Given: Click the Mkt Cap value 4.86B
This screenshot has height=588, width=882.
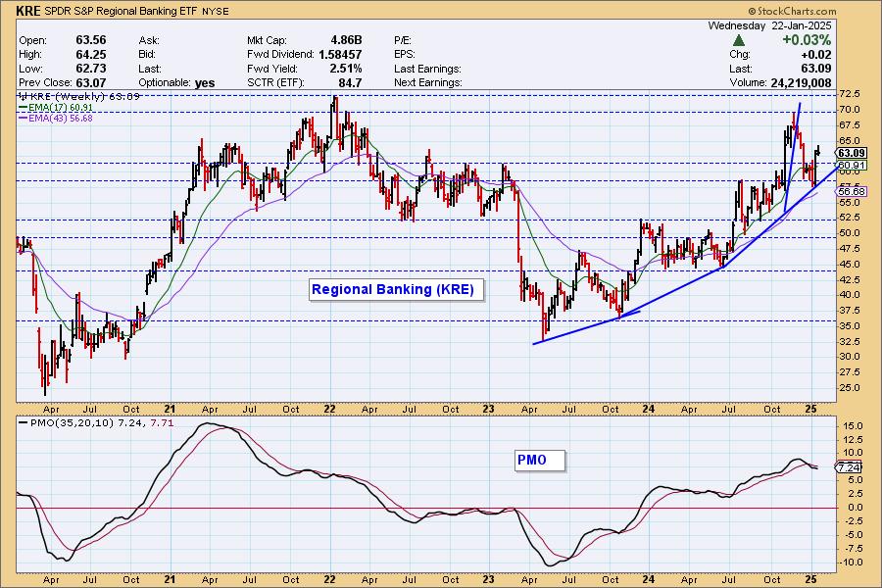Looking at the screenshot, I should tap(346, 40).
